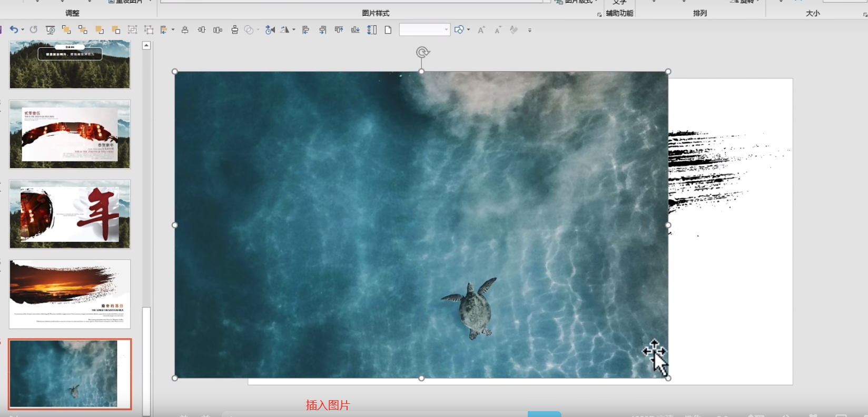Open the font combo box dropdown arrow
This screenshot has height=417, width=868.
(x=447, y=30)
